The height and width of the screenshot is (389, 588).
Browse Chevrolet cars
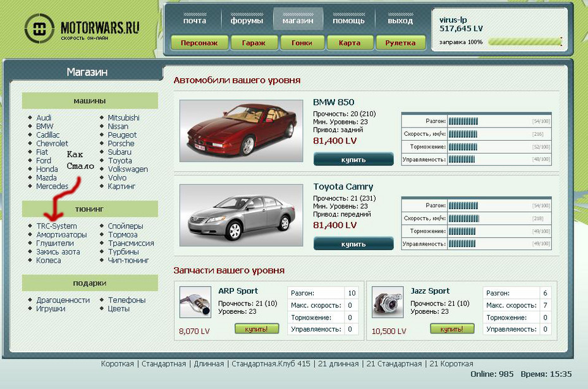pos(52,143)
